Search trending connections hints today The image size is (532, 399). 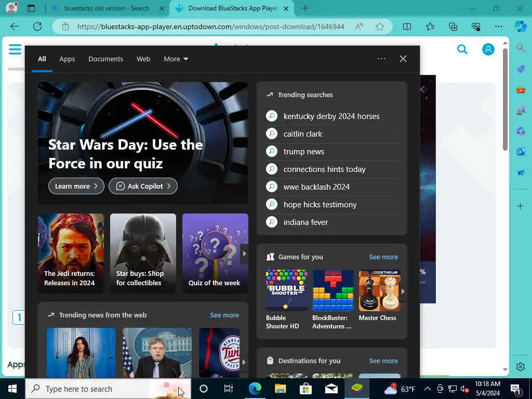332,169
